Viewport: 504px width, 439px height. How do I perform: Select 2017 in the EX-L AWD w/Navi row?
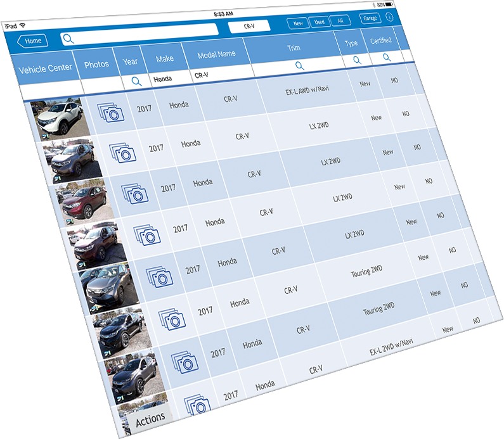pos(144,108)
